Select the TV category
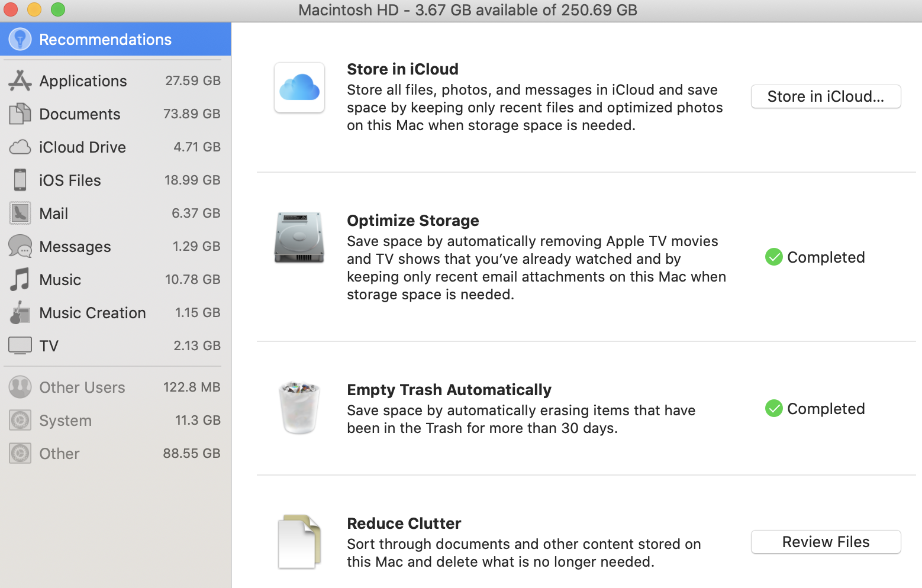922x588 pixels. (115, 345)
